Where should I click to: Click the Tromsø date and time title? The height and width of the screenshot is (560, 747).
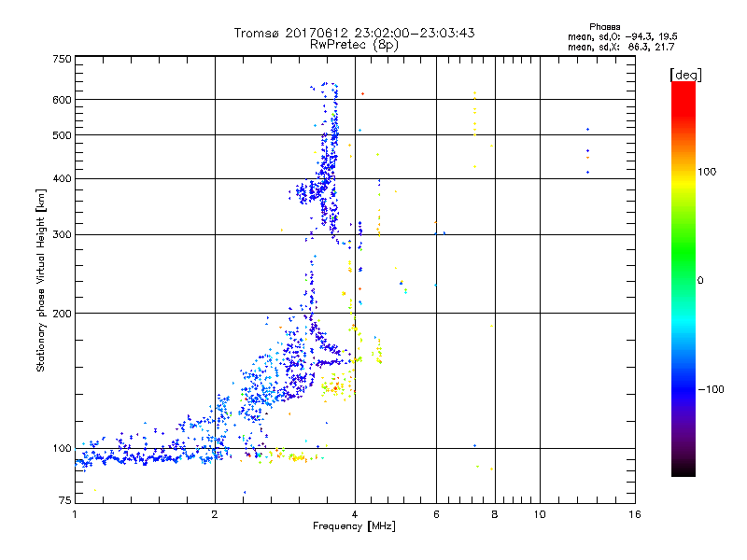click(x=354, y=33)
